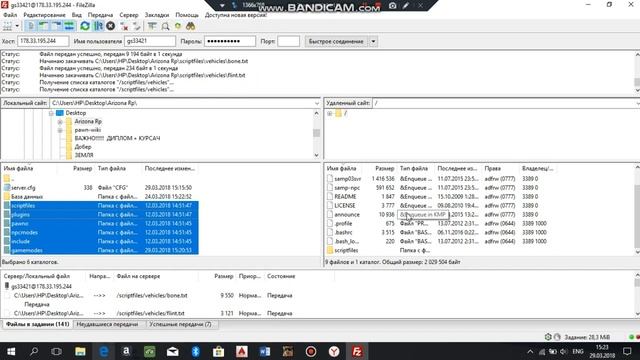Toggle synchronized browsing
The height and width of the screenshot is (360, 640).
(178, 26)
